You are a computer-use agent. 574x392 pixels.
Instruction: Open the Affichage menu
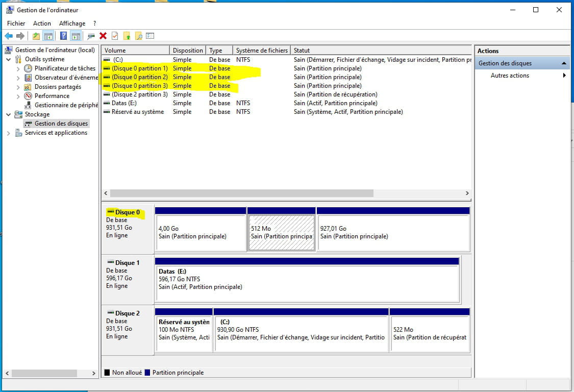72,23
